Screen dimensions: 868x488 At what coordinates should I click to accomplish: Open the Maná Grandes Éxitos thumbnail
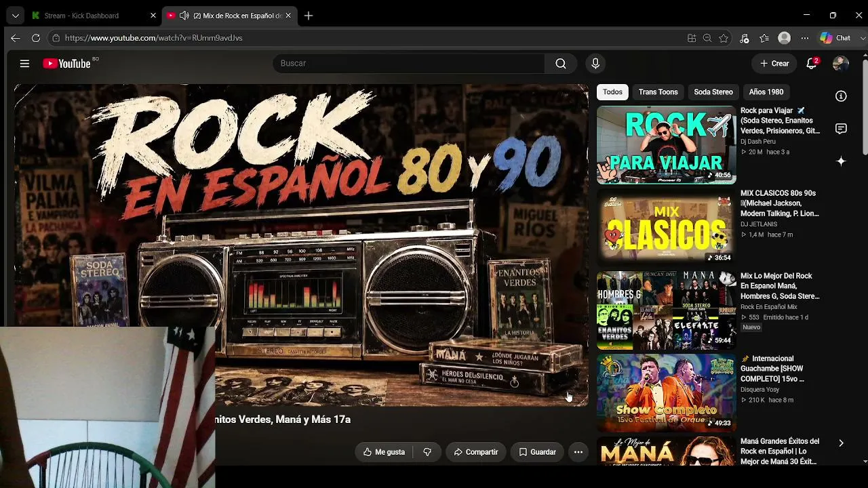[x=666, y=451]
